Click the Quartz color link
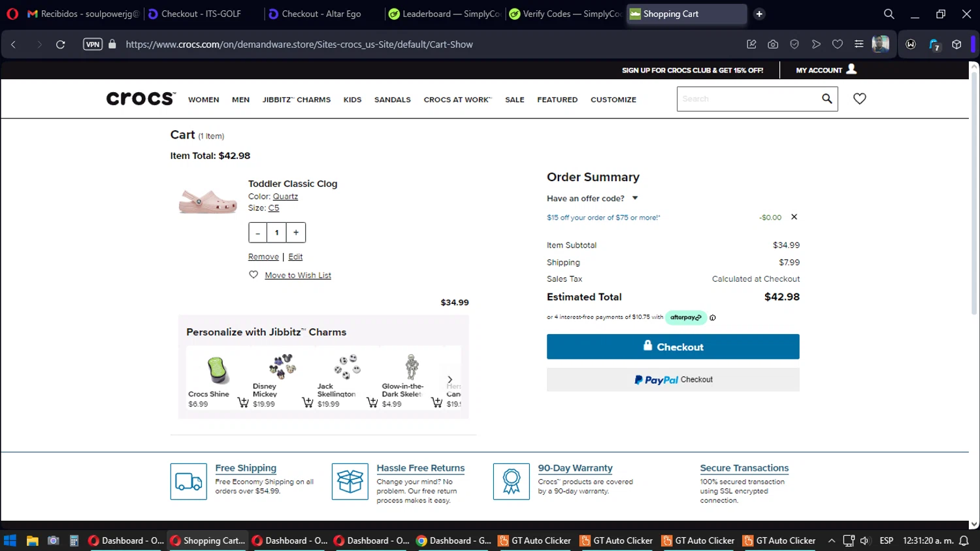This screenshot has height=551, width=980. click(286, 196)
